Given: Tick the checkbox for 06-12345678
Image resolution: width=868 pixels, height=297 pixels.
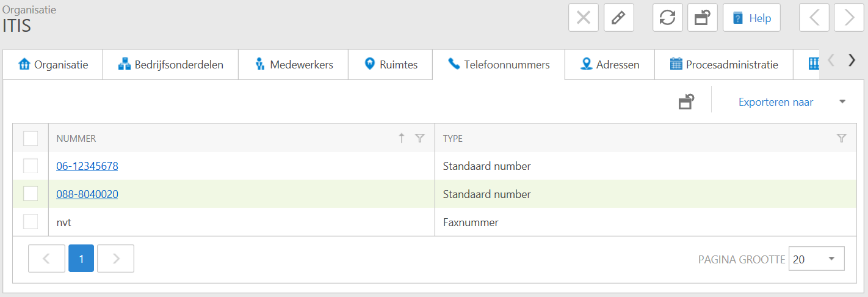Looking at the screenshot, I should pyautogui.click(x=31, y=166).
